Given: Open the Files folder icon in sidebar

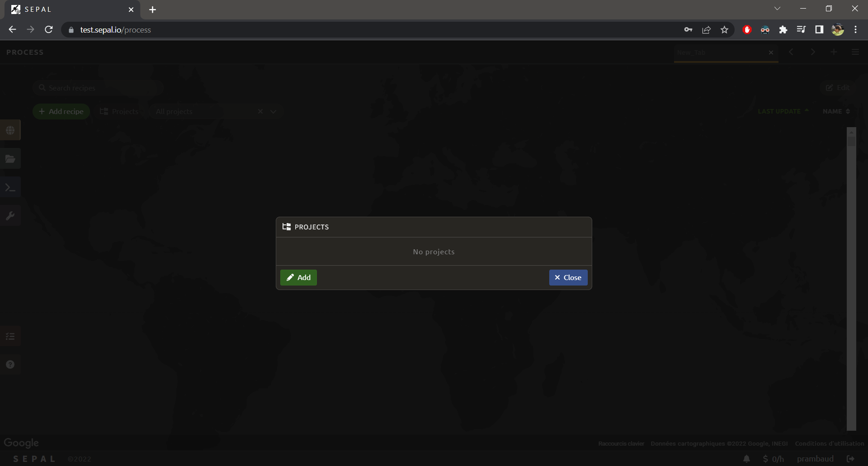Looking at the screenshot, I should (x=10, y=159).
